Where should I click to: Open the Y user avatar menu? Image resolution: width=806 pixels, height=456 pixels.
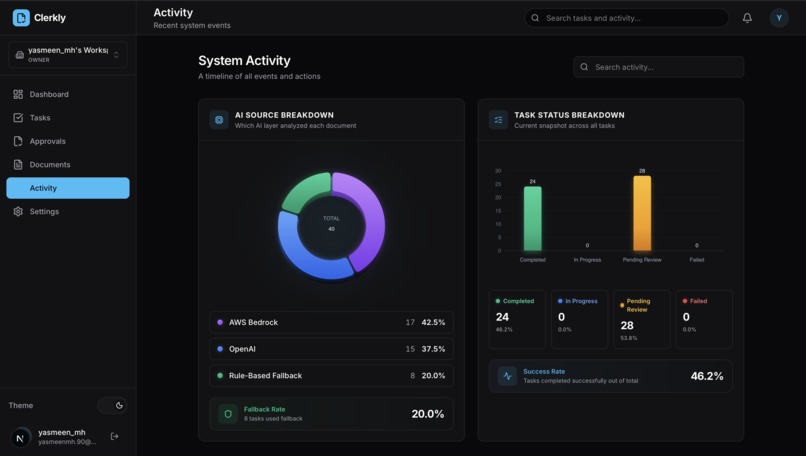click(779, 18)
